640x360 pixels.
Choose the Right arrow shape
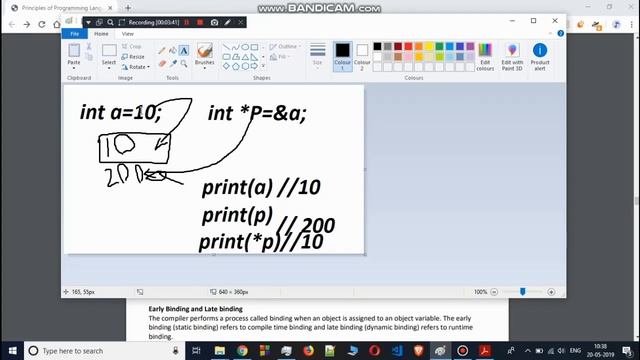[254, 66]
